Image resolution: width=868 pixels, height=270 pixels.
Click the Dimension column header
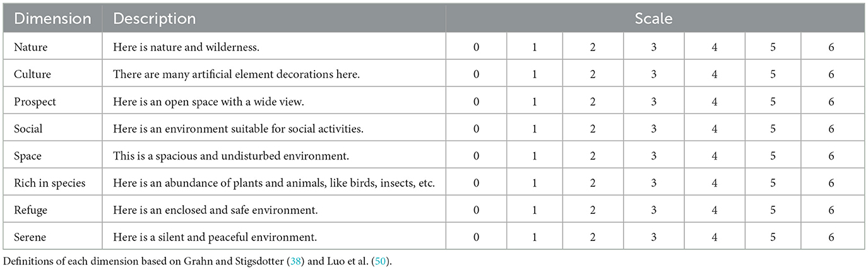(x=52, y=19)
